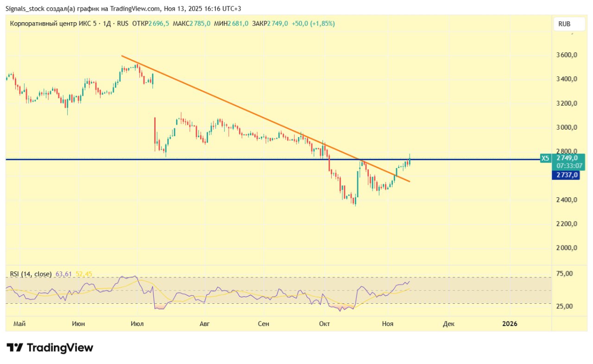Click the 75,00 RSI scale label
The image size is (593, 364).
click(x=565, y=274)
